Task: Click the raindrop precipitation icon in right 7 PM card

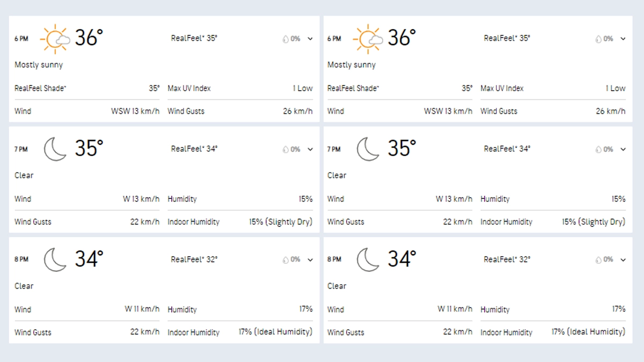Action: tap(598, 150)
